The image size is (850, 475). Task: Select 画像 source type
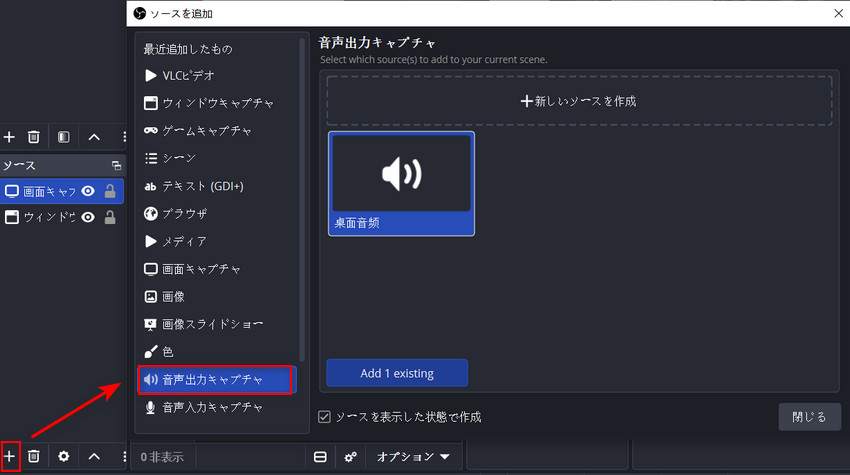(217, 297)
